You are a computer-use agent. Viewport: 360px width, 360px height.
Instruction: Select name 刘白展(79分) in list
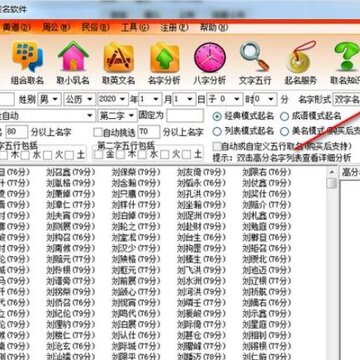(x=136, y=325)
